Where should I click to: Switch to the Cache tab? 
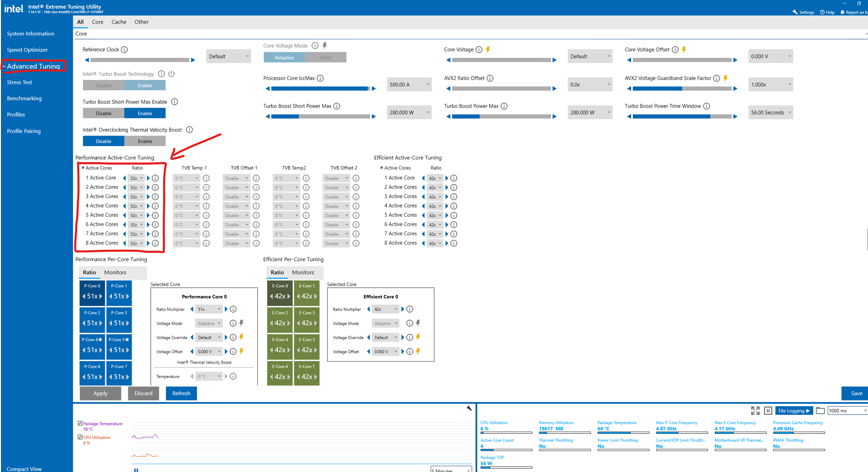(119, 22)
